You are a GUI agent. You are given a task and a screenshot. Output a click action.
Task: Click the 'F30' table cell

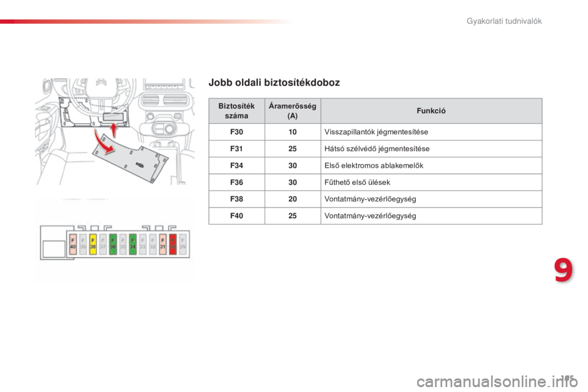pyautogui.click(x=236, y=132)
